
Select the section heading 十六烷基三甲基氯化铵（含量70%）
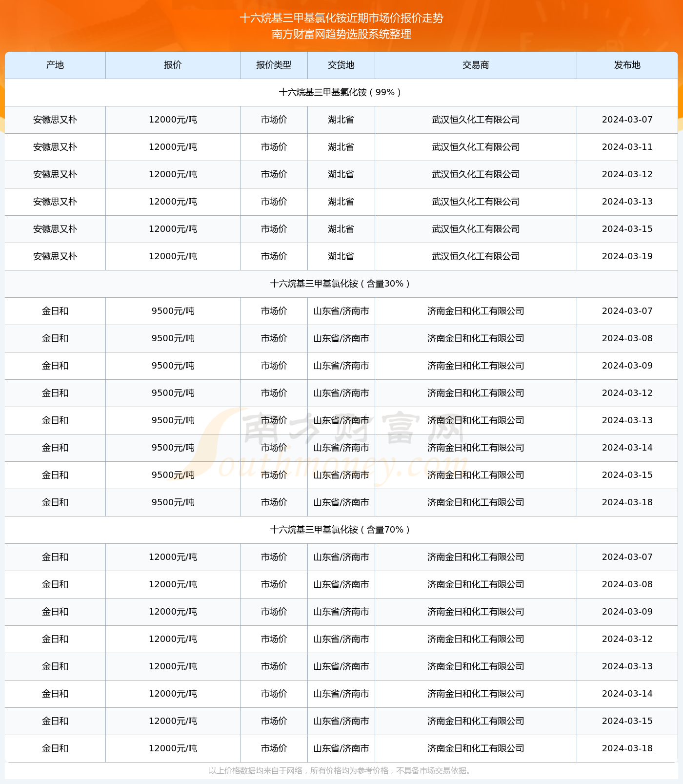coord(341,530)
